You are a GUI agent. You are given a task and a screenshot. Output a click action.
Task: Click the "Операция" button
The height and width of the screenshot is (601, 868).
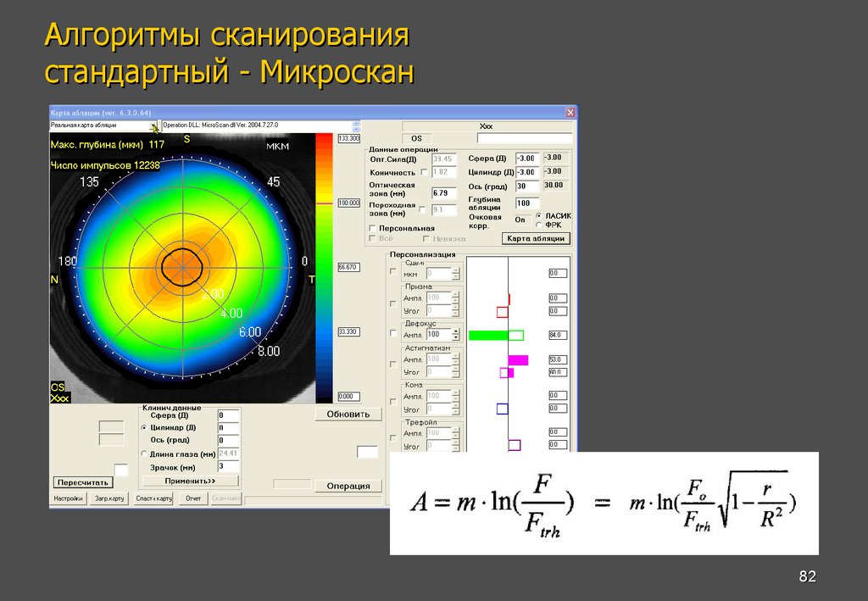[x=348, y=487]
